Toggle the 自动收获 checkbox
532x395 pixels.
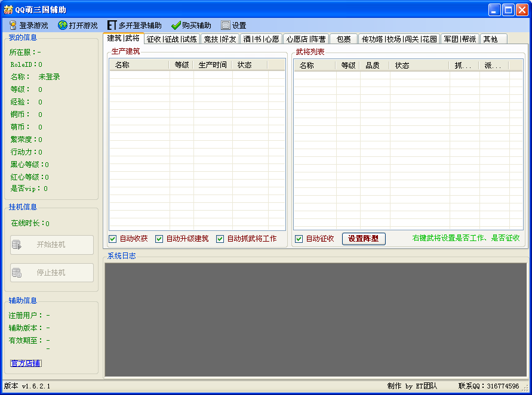pyautogui.click(x=113, y=239)
